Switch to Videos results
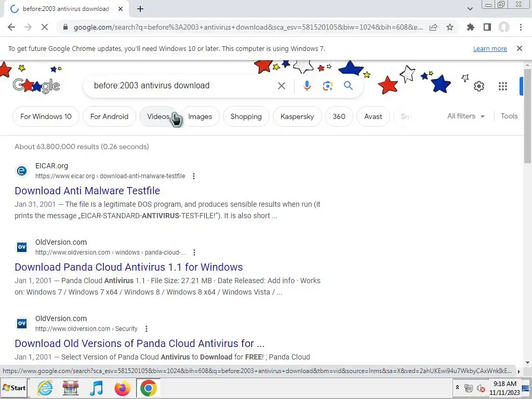Screen dimensions: 532x399 pyautogui.click(x=158, y=116)
